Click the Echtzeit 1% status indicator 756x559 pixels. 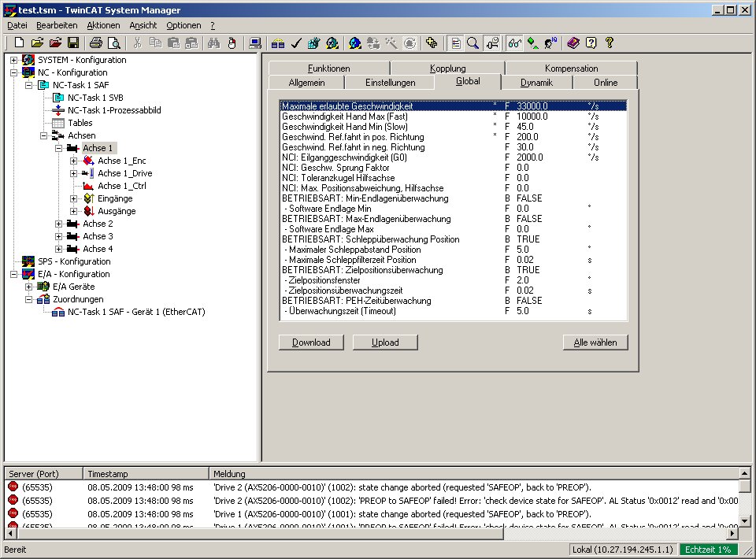pyautogui.click(x=708, y=550)
